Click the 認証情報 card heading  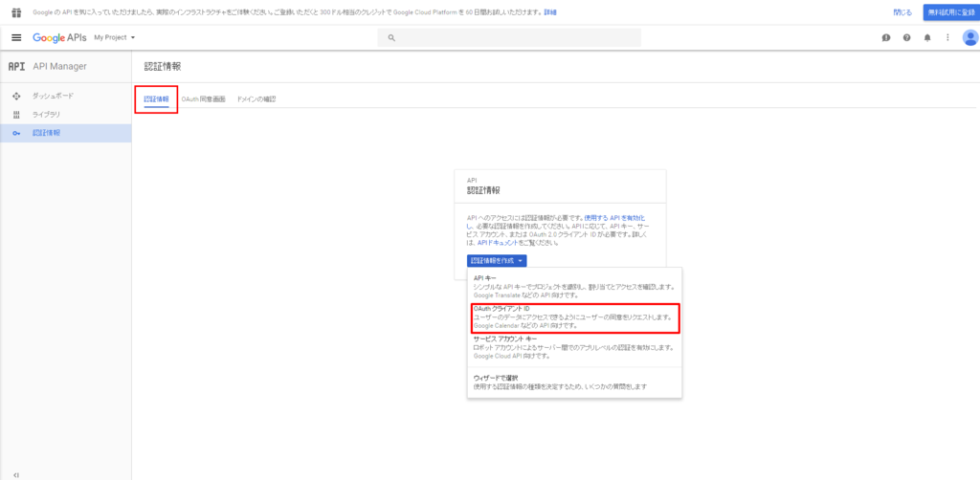483,191
